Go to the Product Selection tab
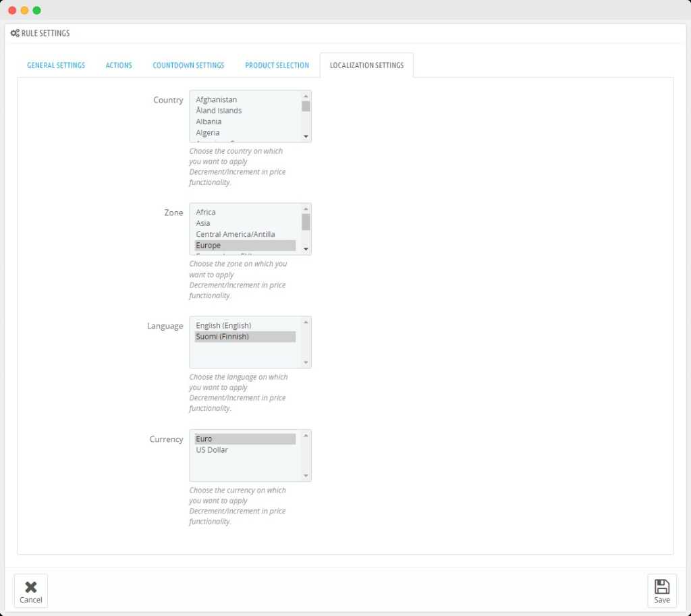The height and width of the screenshot is (616, 691). point(277,65)
